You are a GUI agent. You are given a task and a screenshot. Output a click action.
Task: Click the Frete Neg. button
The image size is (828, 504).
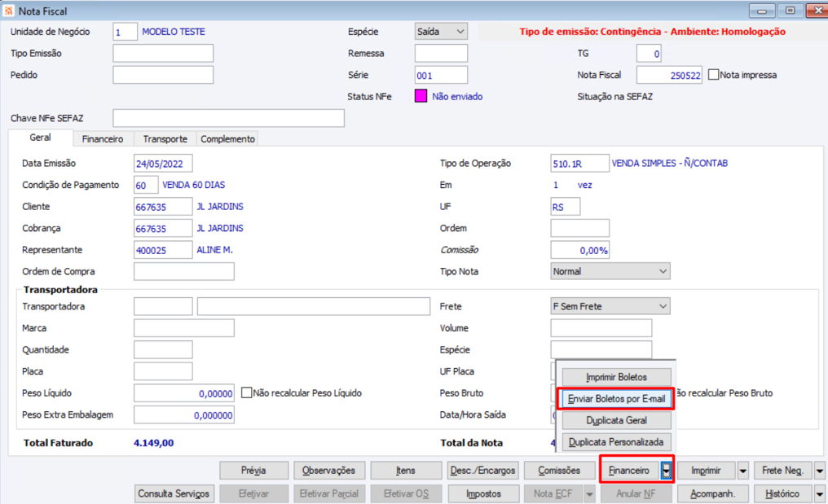(x=782, y=471)
